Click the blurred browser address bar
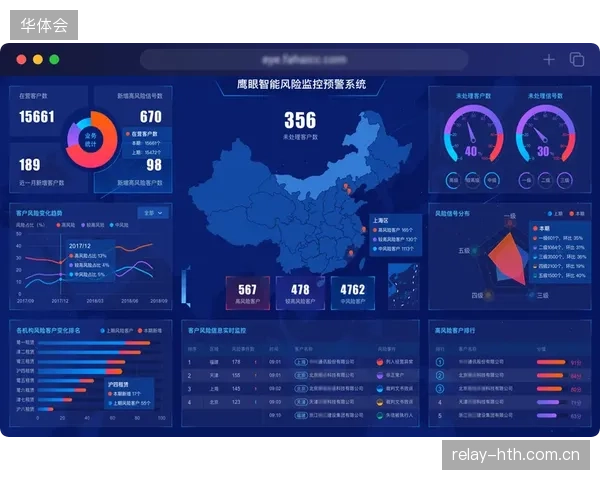The width and height of the screenshot is (600, 480). point(304,60)
